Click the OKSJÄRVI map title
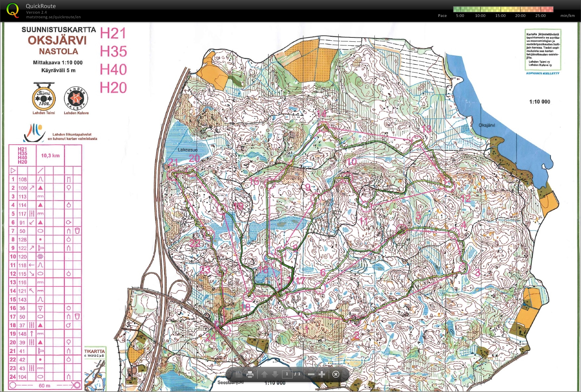Image resolution: width=581 pixels, height=392 pixels. [x=57, y=40]
